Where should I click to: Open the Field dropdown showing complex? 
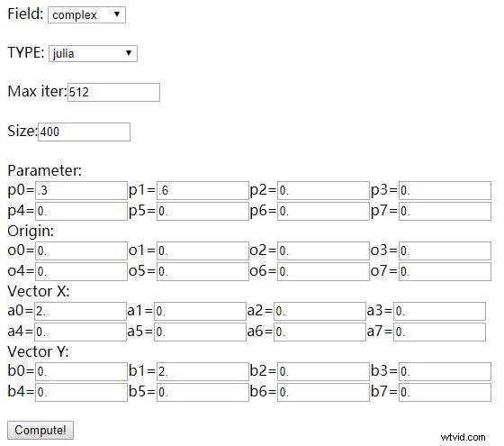click(86, 14)
